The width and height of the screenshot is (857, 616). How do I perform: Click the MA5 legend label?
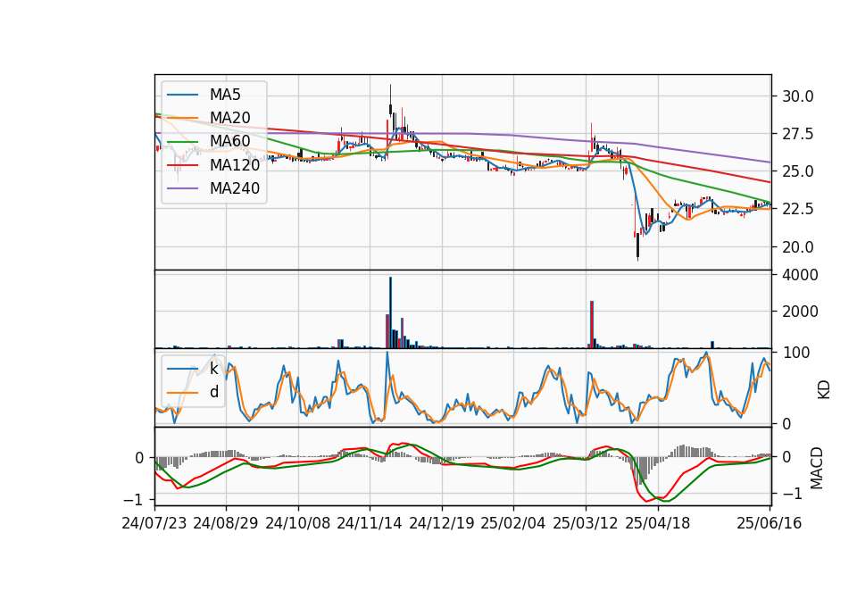(x=225, y=95)
